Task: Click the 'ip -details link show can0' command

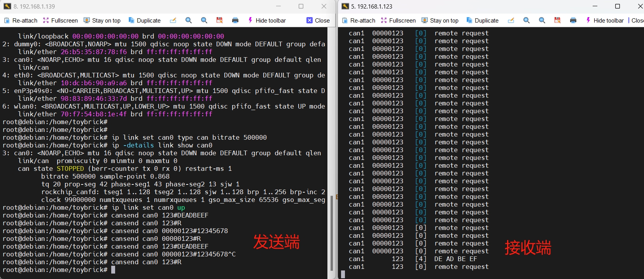Action: (162, 145)
